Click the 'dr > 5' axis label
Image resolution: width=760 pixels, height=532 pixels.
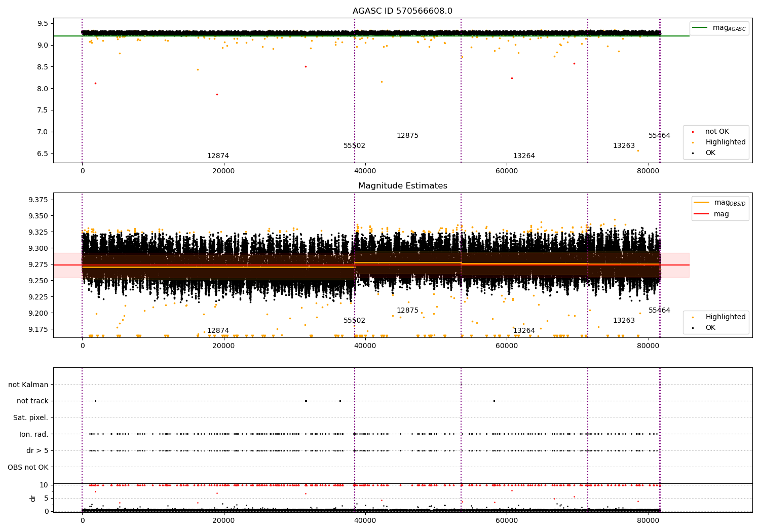click(37, 450)
